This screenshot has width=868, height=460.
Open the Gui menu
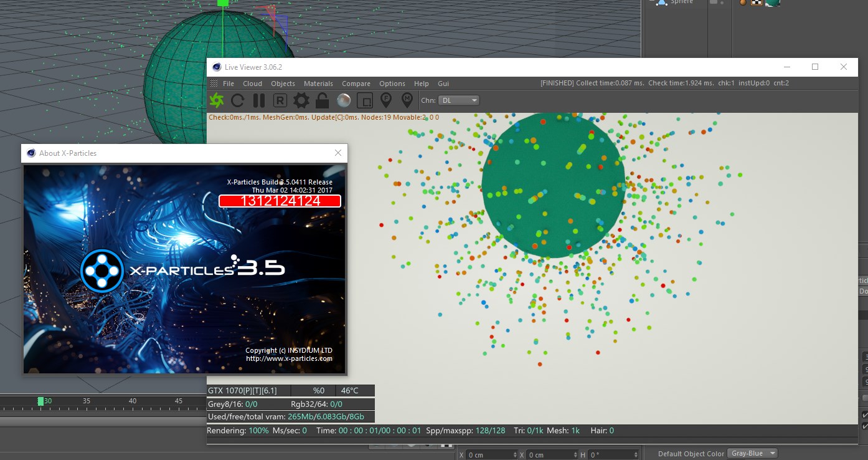click(x=443, y=84)
